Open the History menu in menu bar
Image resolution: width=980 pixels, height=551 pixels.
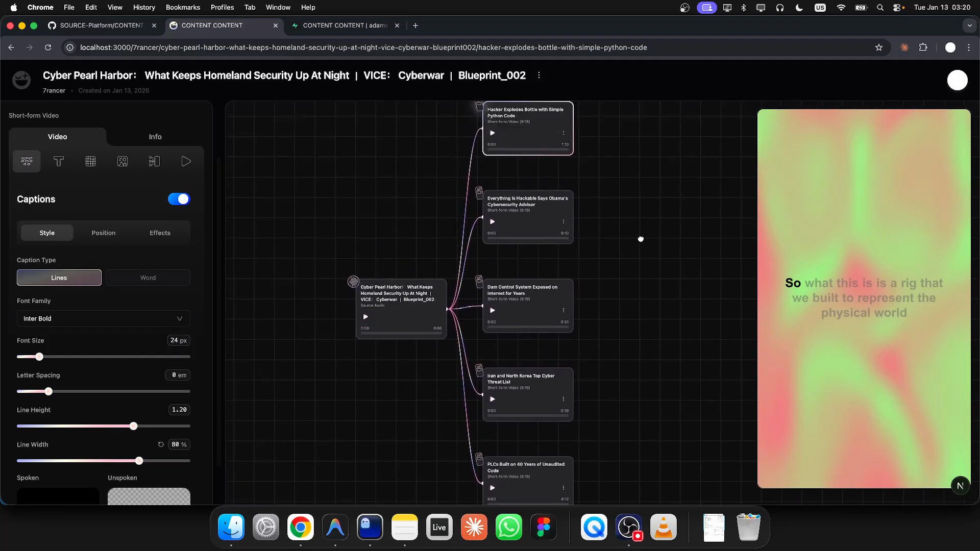[144, 8]
